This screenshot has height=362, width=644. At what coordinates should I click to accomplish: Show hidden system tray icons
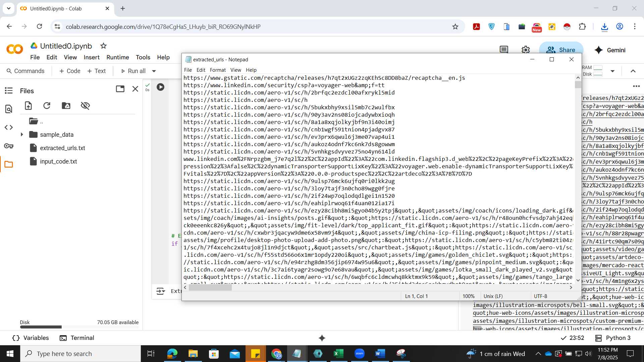point(538,354)
